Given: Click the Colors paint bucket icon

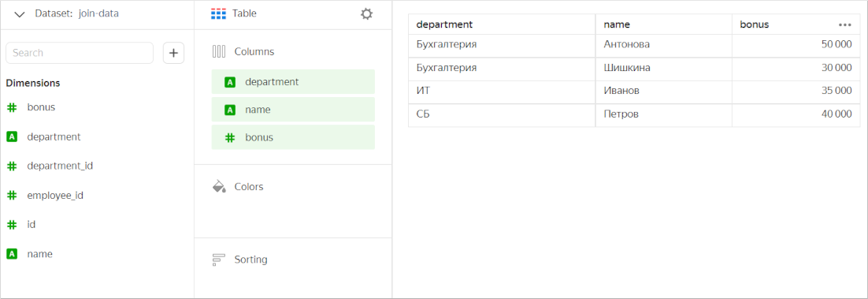Looking at the screenshot, I should 219,186.
